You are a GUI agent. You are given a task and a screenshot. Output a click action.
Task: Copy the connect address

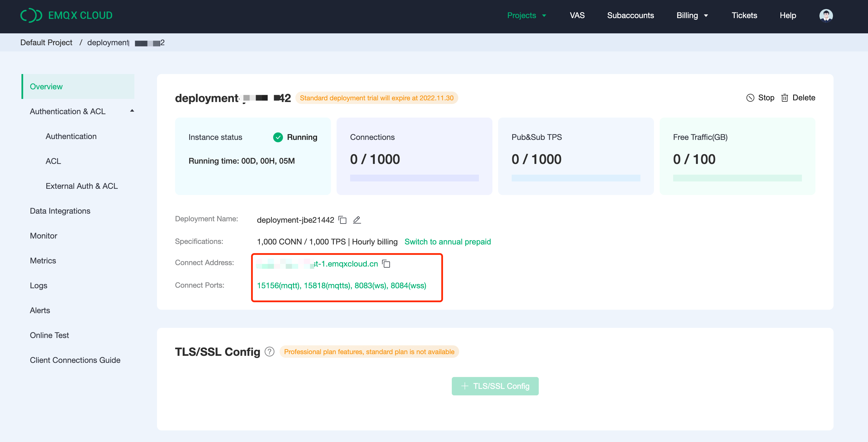(x=387, y=264)
